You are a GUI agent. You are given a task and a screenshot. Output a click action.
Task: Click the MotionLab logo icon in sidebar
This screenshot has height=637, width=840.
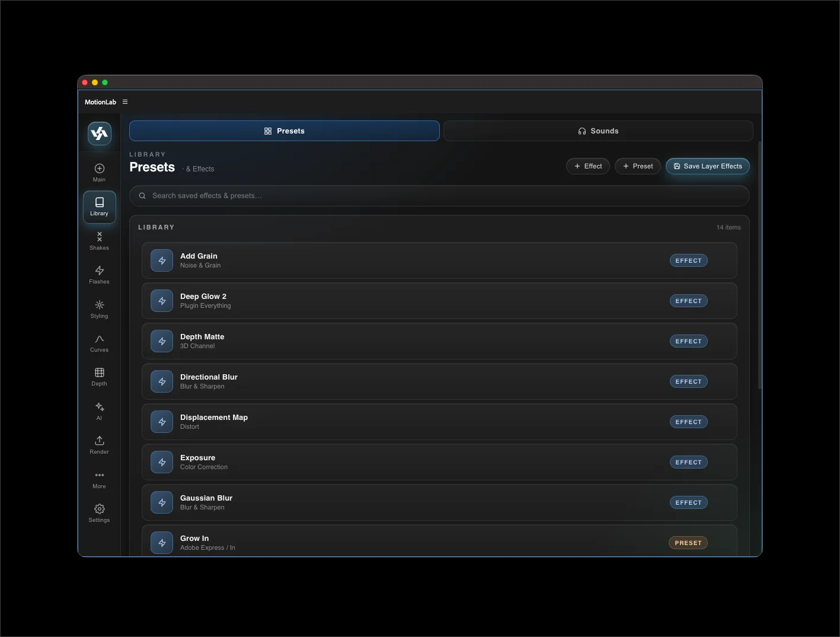coord(100,133)
